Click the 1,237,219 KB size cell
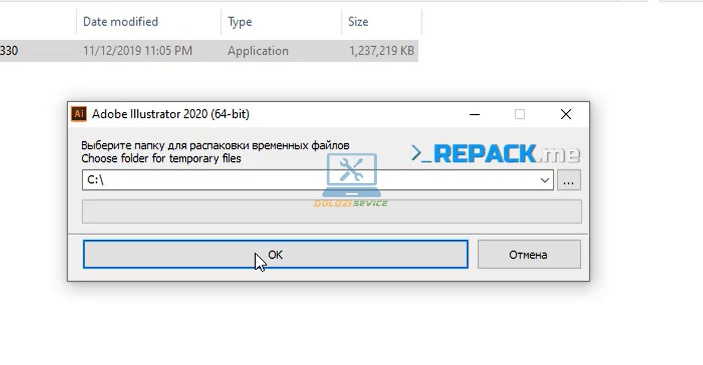 382,51
